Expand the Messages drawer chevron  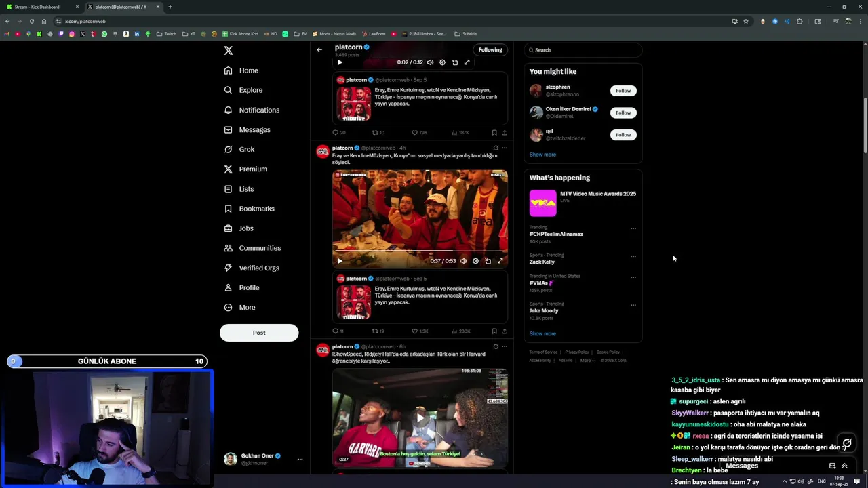pos(844,466)
